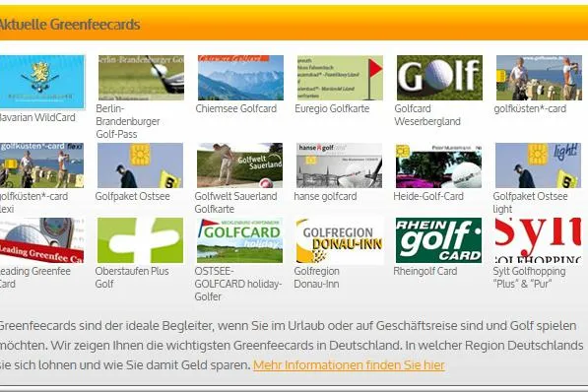Open the Golfpaket Ostsee light card image
This screenshot has width=588, height=392.
(538, 165)
